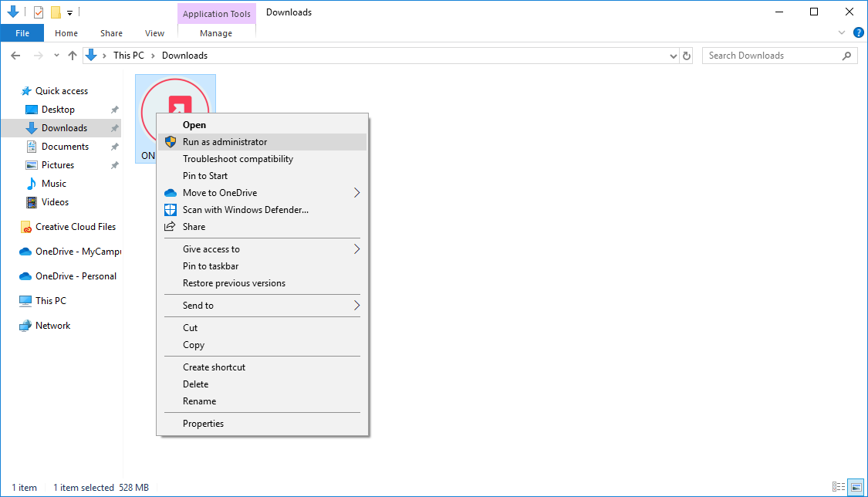Choose Pin to Start
The height and width of the screenshot is (497, 868).
262,176
